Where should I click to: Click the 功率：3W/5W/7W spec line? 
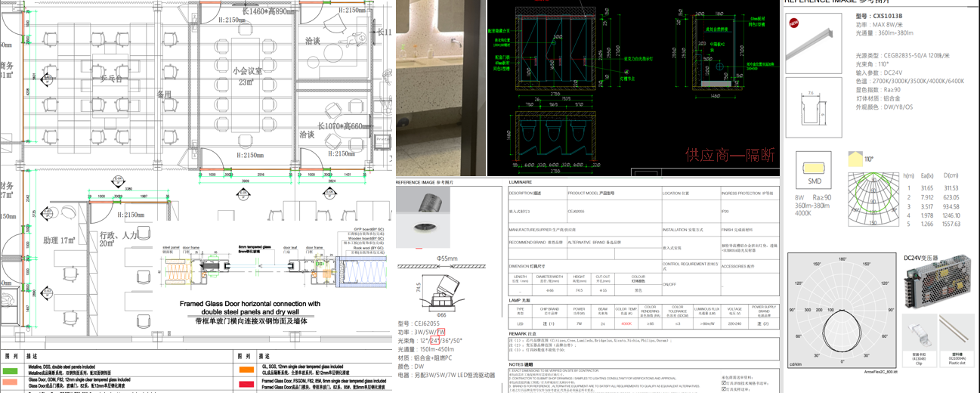(421, 332)
